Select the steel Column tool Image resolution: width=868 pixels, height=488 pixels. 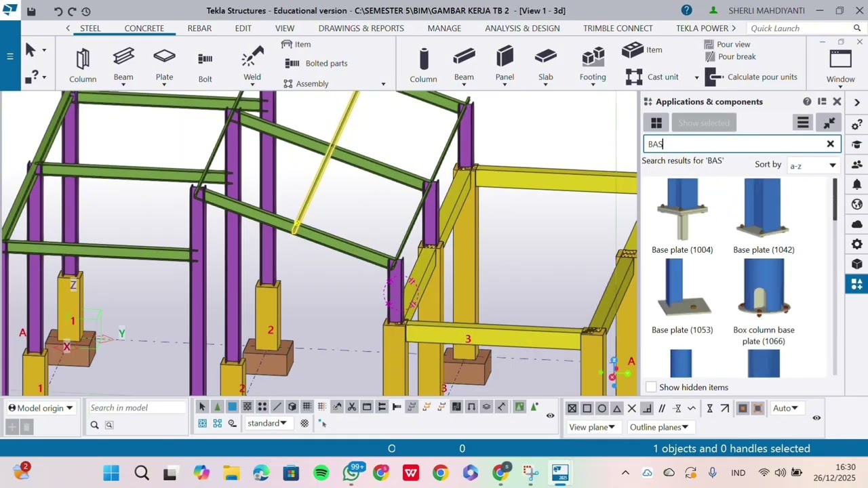pyautogui.click(x=83, y=65)
